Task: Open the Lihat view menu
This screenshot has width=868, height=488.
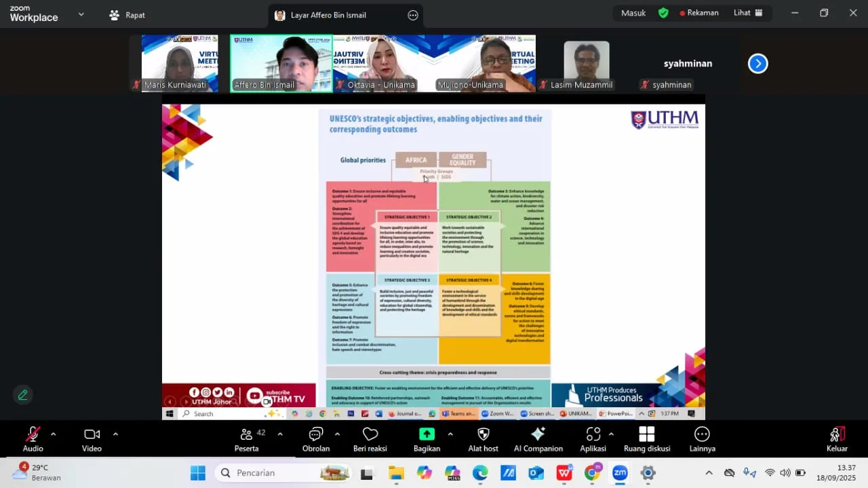Action: coord(749,13)
